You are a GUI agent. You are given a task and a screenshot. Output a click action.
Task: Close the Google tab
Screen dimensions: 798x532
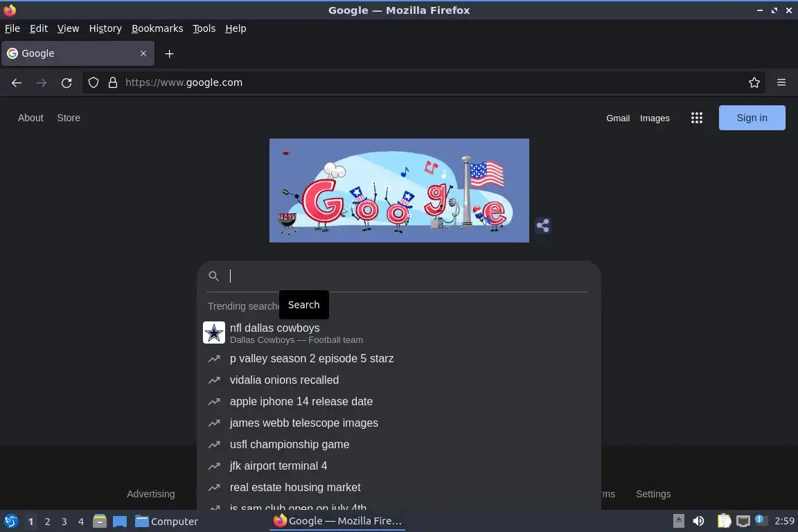(143, 53)
